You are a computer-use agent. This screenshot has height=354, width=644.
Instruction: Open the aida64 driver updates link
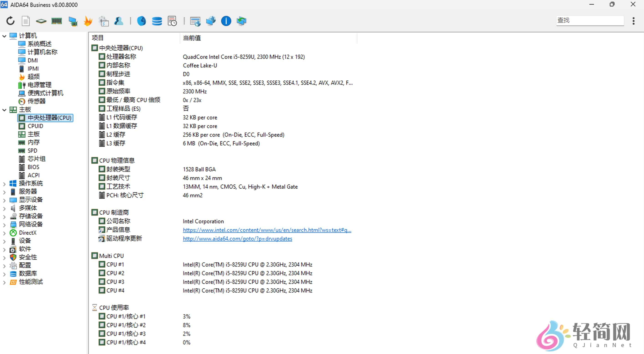coord(237,239)
